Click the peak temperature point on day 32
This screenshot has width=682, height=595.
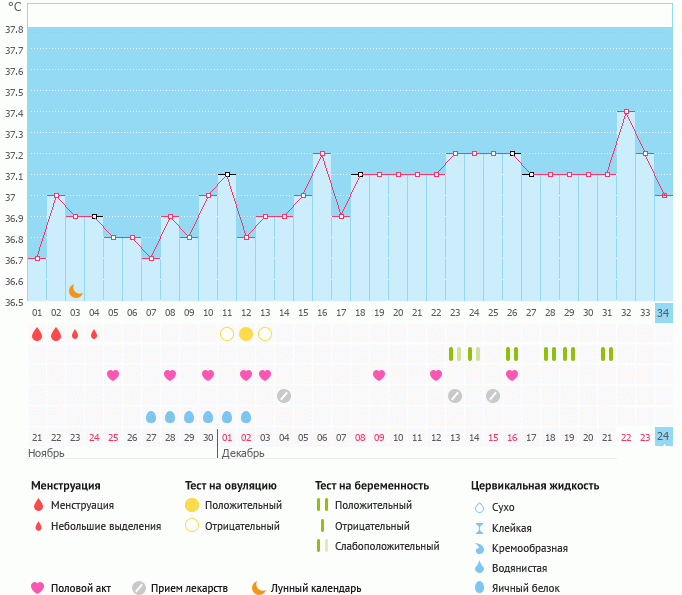click(x=626, y=112)
